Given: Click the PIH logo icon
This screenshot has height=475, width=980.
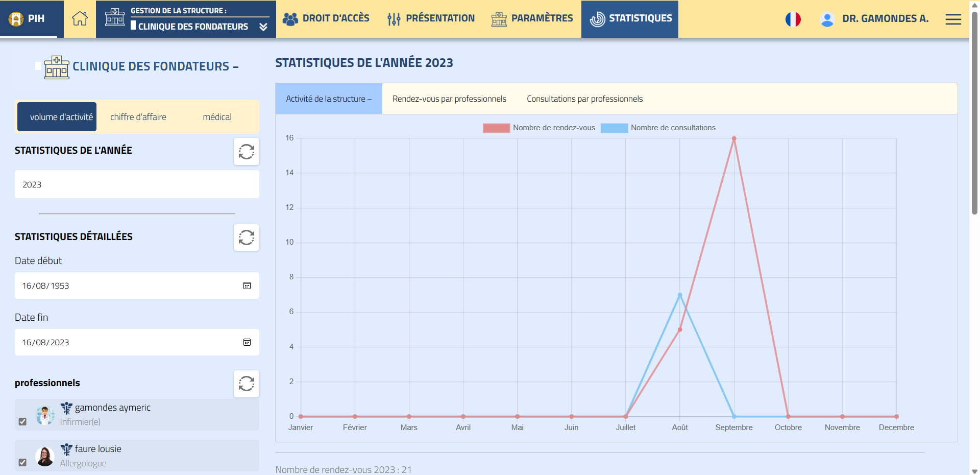Looking at the screenshot, I should [16, 19].
